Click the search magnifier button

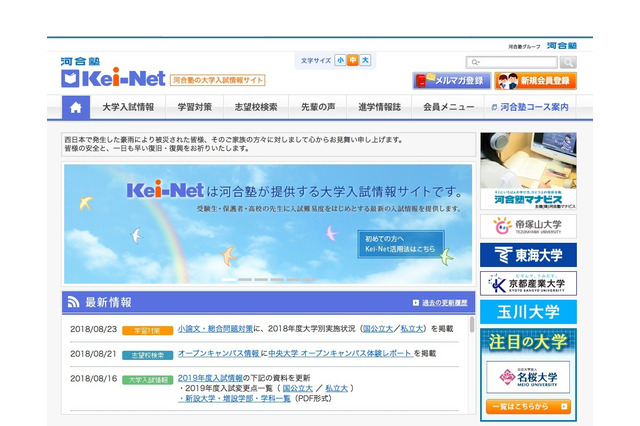point(568,62)
